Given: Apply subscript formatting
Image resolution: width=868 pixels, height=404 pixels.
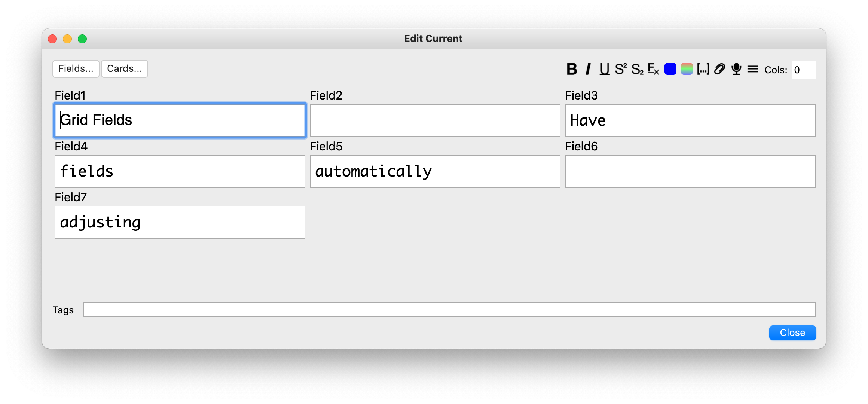Looking at the screenshot, I should click(637, 69).
